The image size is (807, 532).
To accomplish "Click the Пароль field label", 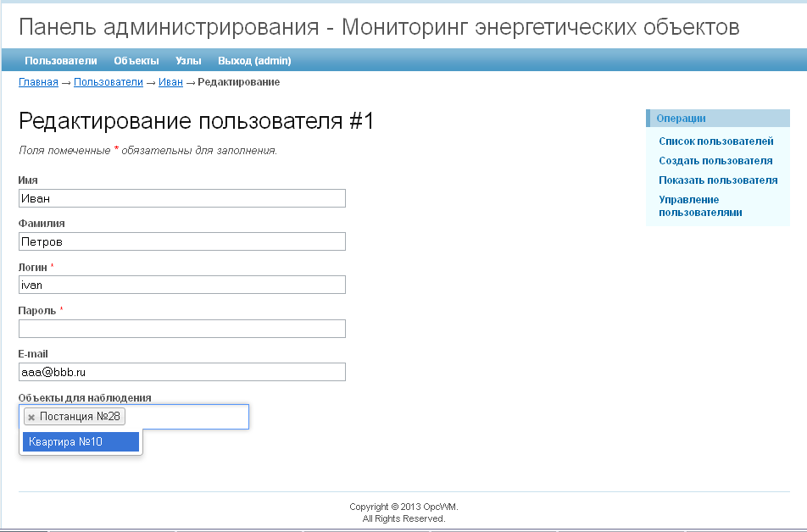I will tap(37, 311).
